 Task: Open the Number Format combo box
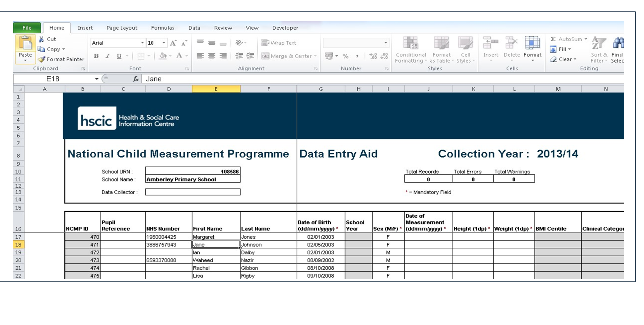[x=356, y=43]
